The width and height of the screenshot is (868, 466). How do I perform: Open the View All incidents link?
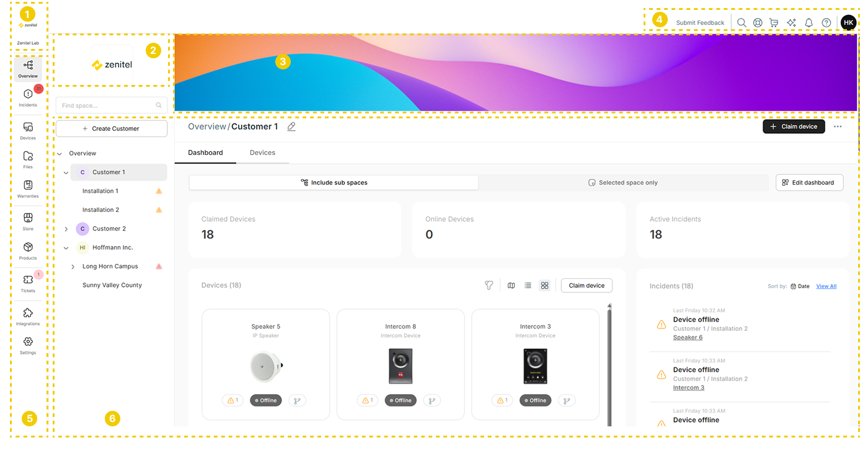826,286
